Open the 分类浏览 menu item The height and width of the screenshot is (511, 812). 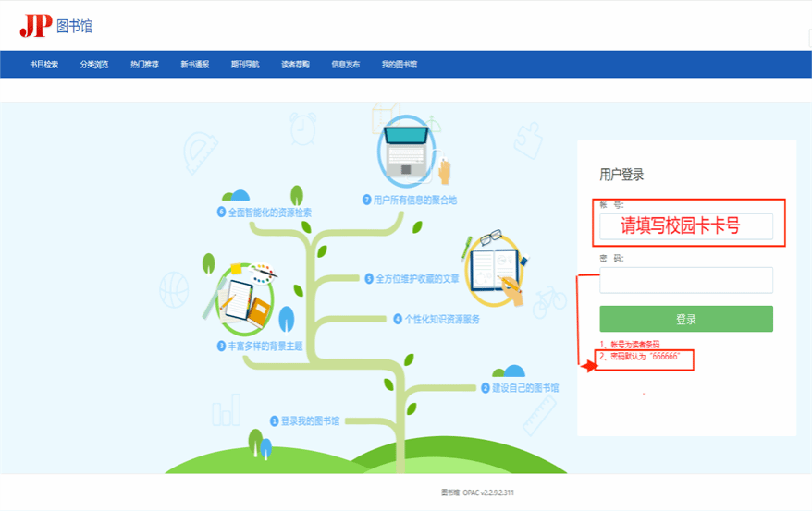(94, 65)
